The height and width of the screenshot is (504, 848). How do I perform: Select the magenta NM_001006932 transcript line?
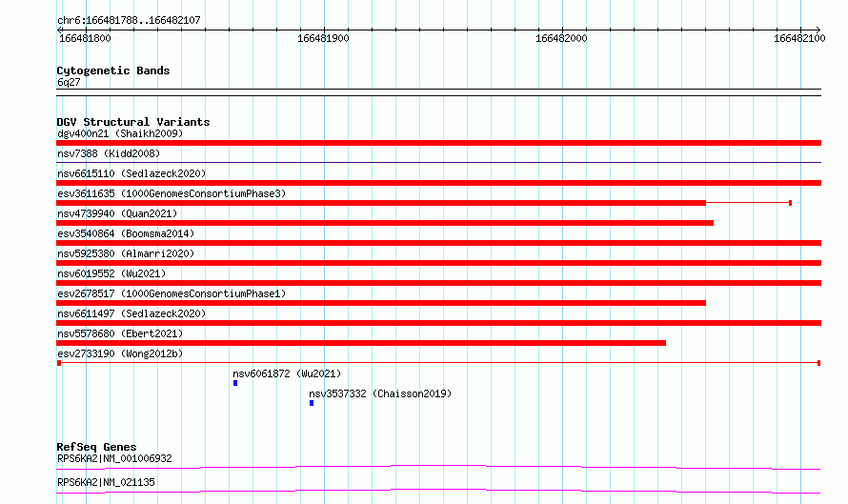[x=438, y=467]
